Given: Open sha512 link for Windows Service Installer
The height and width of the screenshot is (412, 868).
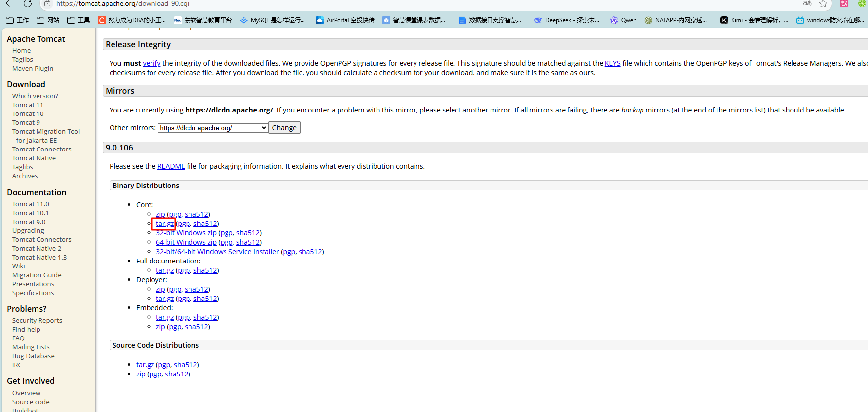Looking at the screenshot, I should 310,252.
